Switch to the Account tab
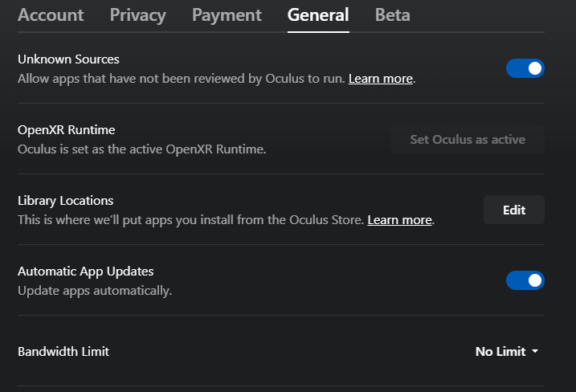Screen dimensions: 576x392 (51, 15)
